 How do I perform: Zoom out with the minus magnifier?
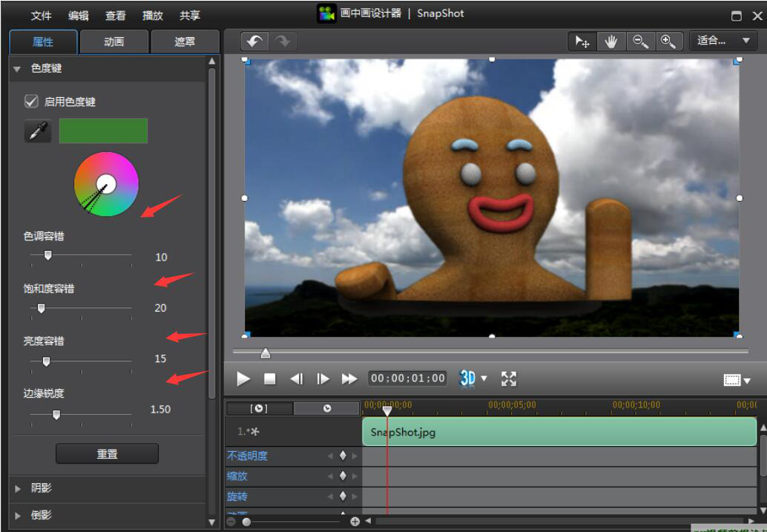(x=639, y=42)
